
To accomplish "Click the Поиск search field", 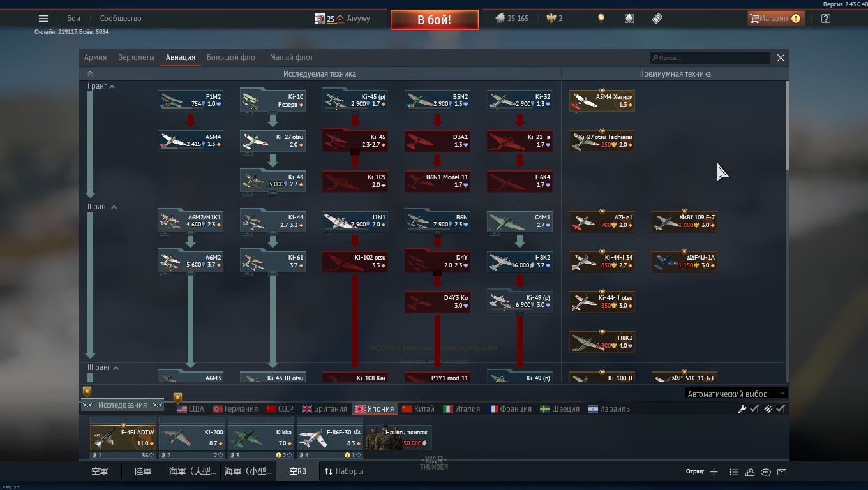I will tap(710, 58).
